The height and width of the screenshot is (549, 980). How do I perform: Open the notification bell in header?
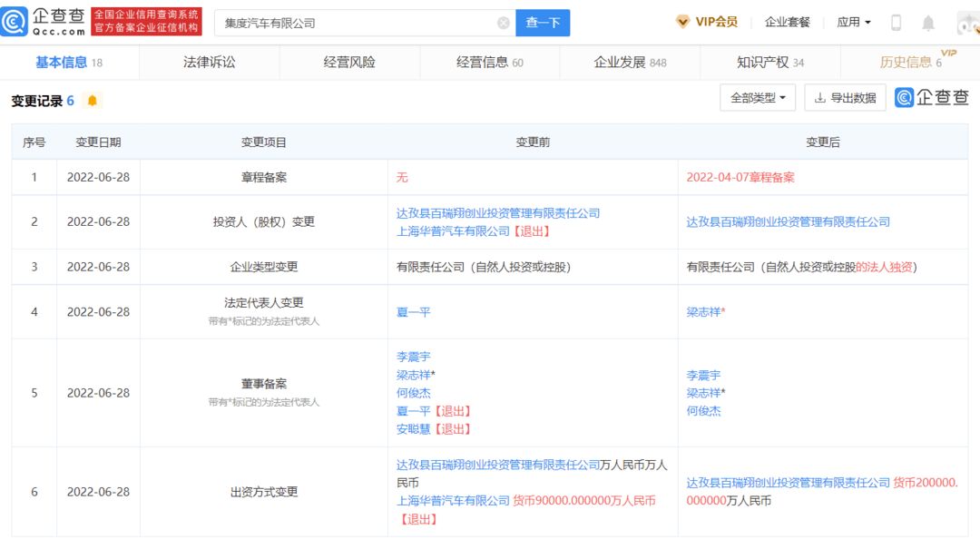point(928,23)
